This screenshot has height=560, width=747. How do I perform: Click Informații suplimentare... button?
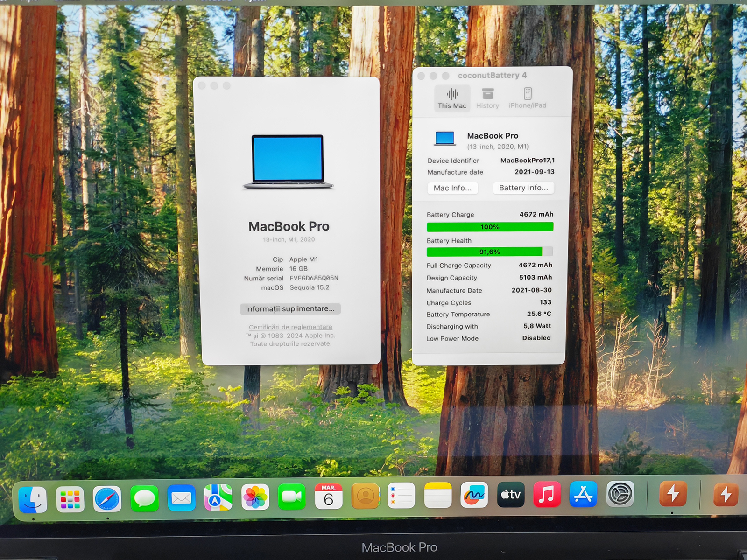tap(290, 309)
